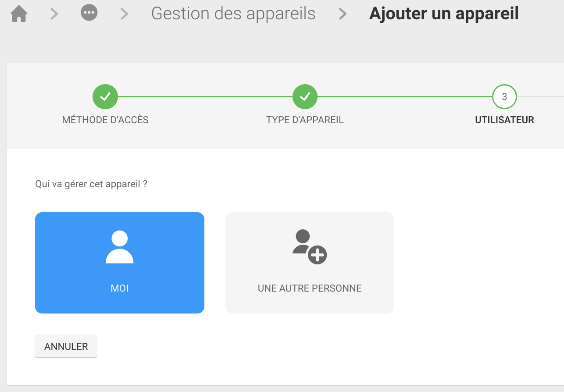Click TYPE D'APPAREIL step label
Image resolution: width=564 pixels, height=392 pixels.
click(305, 120)
